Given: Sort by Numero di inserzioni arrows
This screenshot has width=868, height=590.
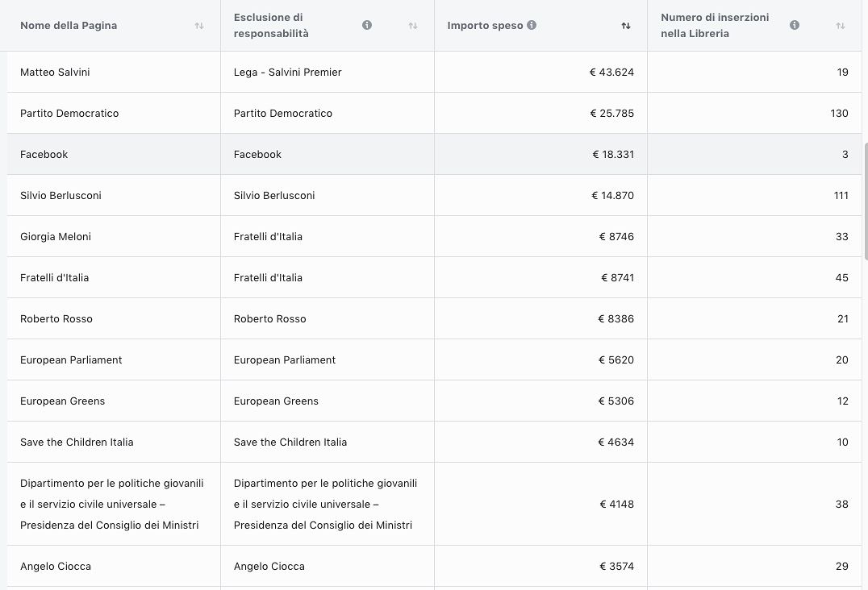Looking at the screenshot, I should point(841,26).
